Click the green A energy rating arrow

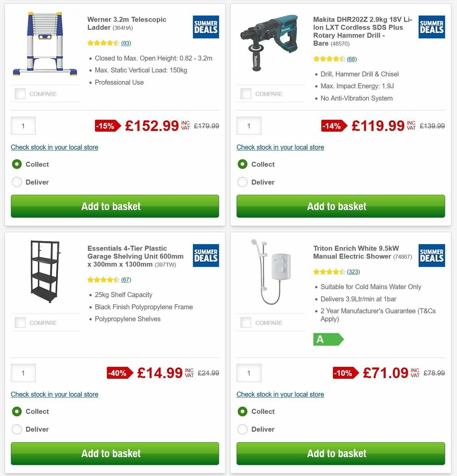pos(328,339)
